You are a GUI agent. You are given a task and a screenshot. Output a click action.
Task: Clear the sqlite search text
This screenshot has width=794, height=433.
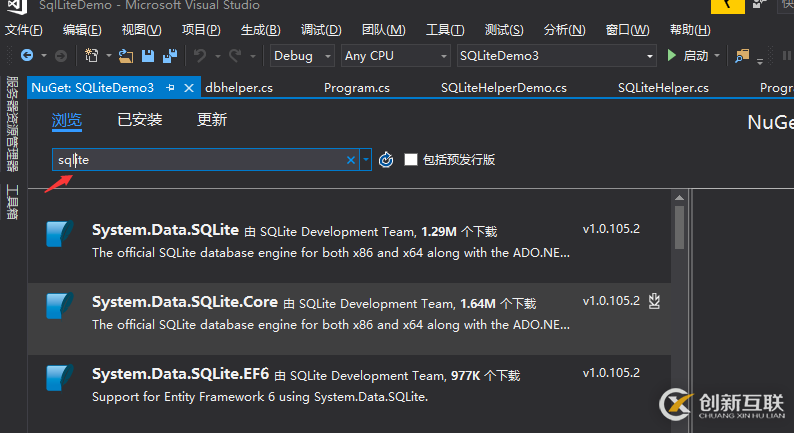pyautogui.click(x=350, y=160)
